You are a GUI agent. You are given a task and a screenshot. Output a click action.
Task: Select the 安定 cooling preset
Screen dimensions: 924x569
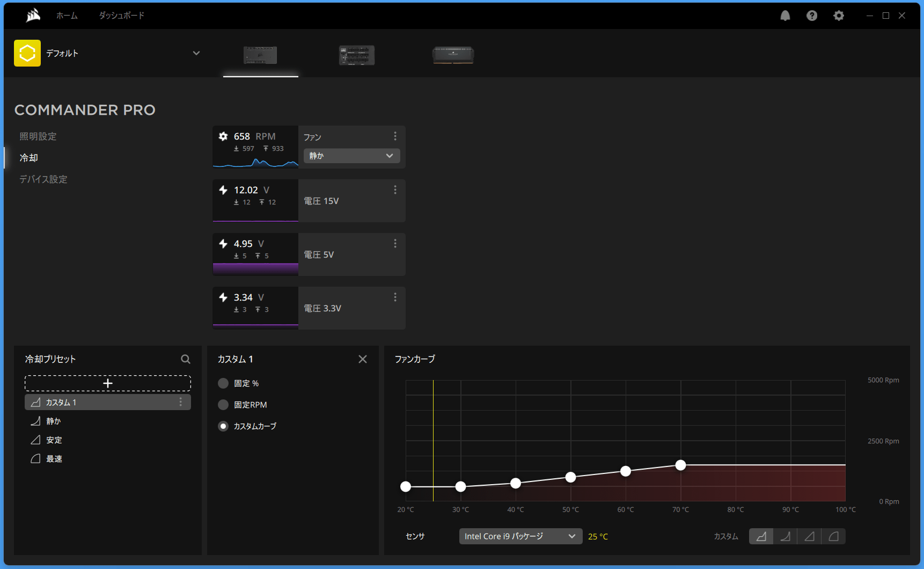(x=108, y=440)
